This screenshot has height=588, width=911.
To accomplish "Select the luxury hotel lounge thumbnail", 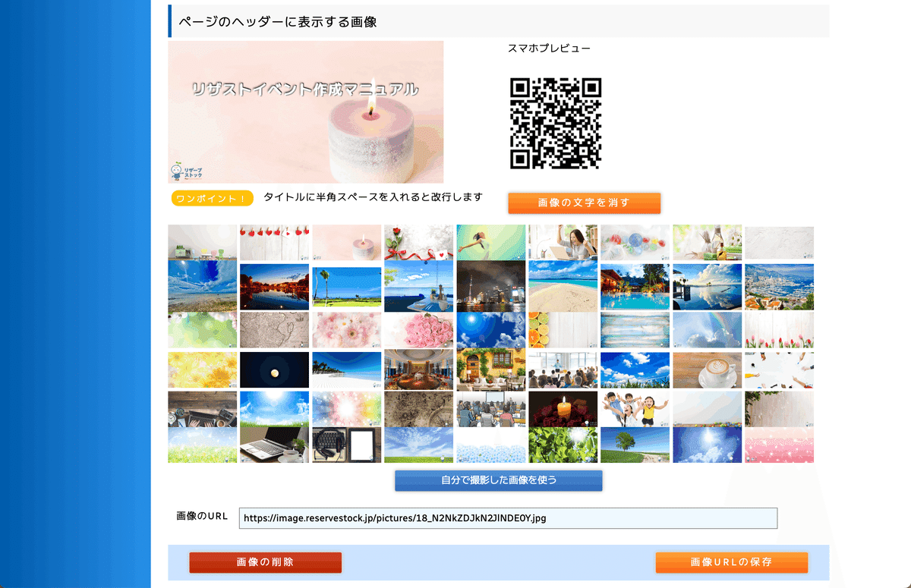I will 418,369.
